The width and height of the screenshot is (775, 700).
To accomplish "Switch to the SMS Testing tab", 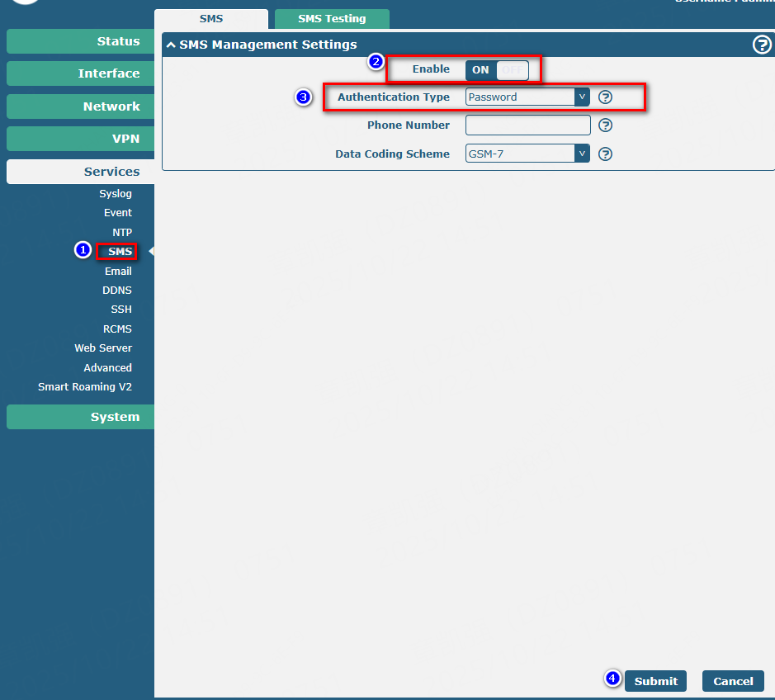I will click(332, 19).
